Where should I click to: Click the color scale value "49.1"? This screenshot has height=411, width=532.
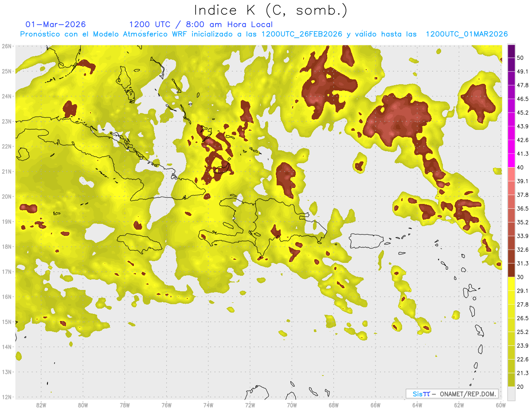pyautogui.click(x=522, y=71)
